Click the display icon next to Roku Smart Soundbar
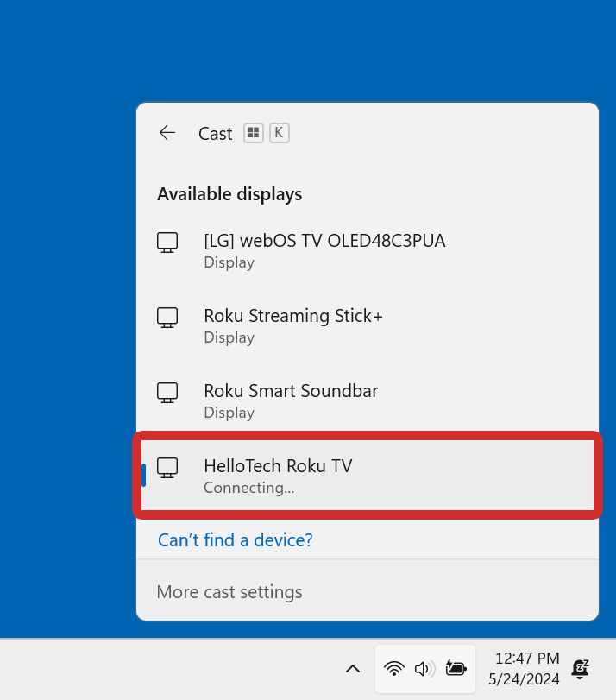616x700 pixels. click(x=167, y=393)
